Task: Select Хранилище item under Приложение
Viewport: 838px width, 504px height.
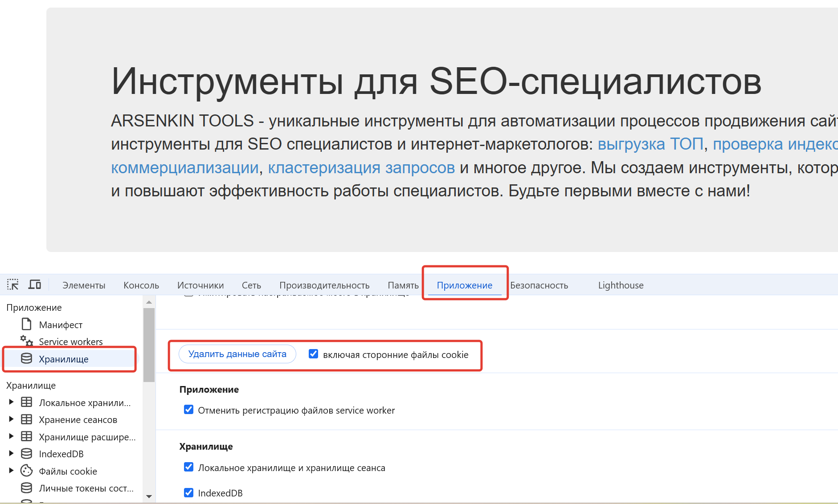Action: pyautogui.click(x=69, y=359)
